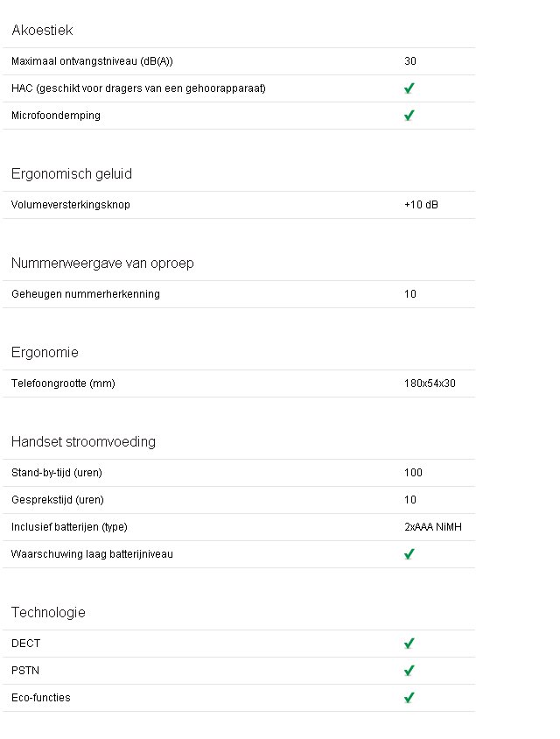Click the green checkmark for HAC row
560x739 pixels.
[x=409, y=88]
